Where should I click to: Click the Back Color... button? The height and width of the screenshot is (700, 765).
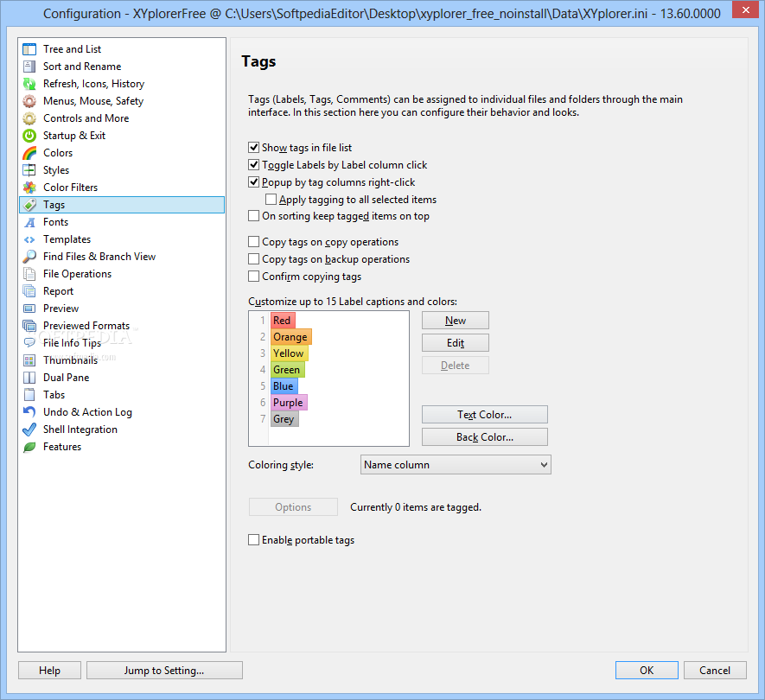(484, 437)
